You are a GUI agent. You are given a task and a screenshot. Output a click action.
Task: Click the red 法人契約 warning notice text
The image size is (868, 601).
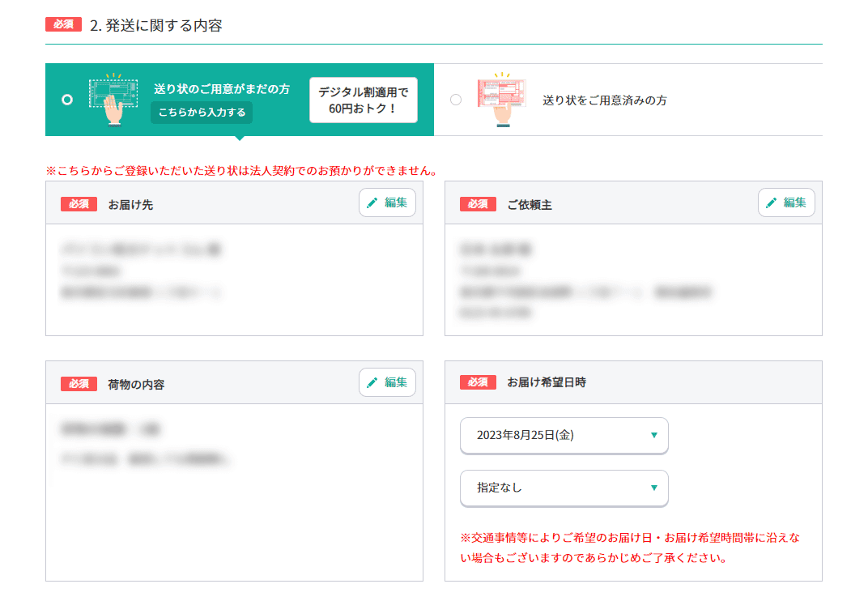pos(241,171)
